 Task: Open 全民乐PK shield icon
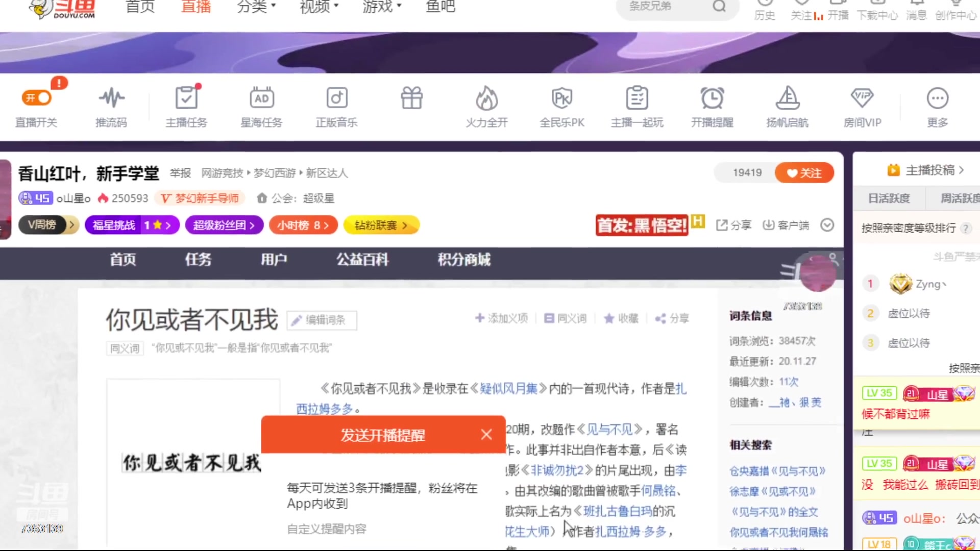point(562,97)
